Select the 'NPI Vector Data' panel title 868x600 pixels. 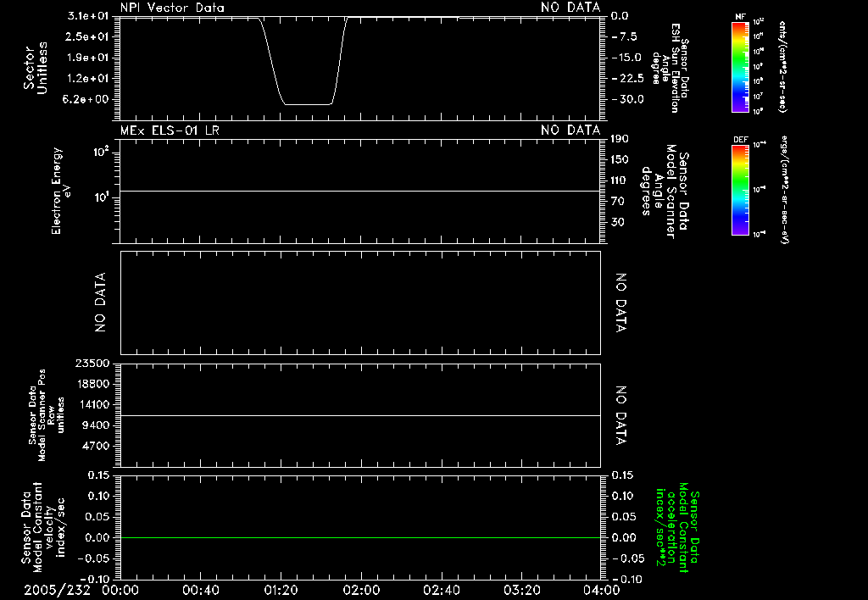pyautogui.click(x=172, y=8)
